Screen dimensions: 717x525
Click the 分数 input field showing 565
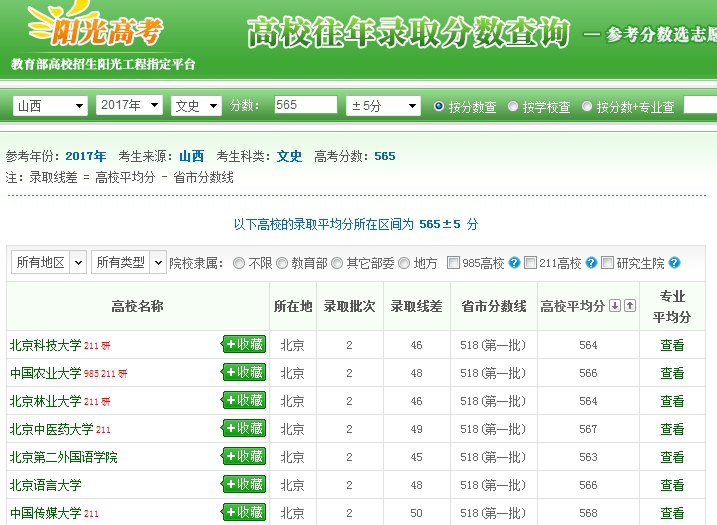point(305,105)
